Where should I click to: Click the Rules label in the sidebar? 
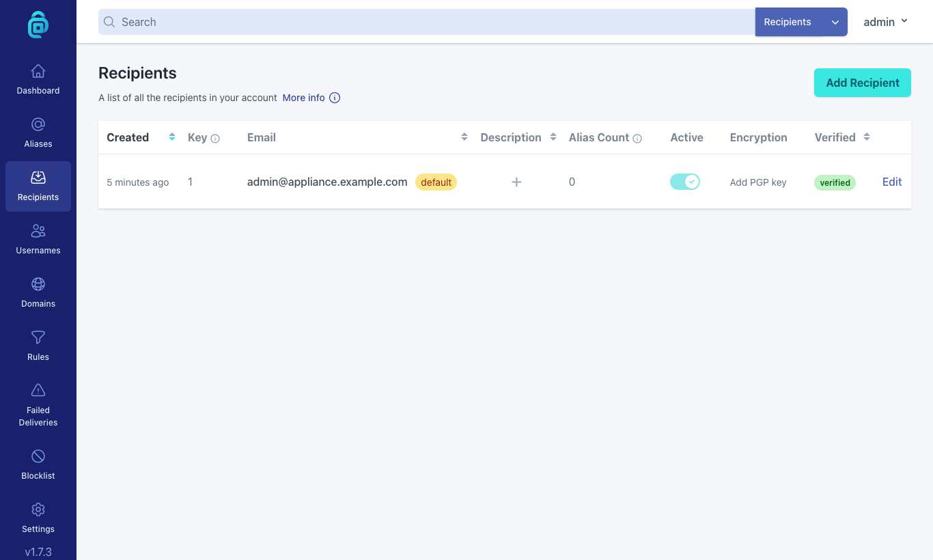38,357
